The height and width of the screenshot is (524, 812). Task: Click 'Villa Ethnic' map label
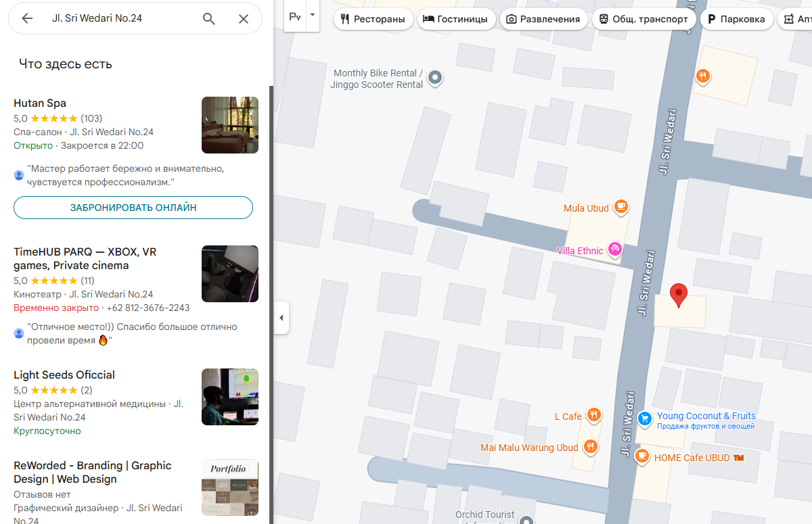click(580, 251)
